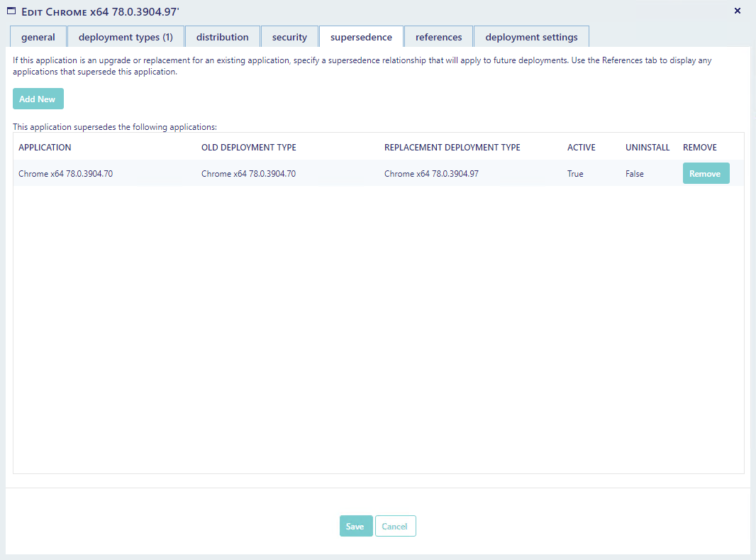Click the supersedence tab
The height and width of the screenshot is (560, 756).
[361, 37]
